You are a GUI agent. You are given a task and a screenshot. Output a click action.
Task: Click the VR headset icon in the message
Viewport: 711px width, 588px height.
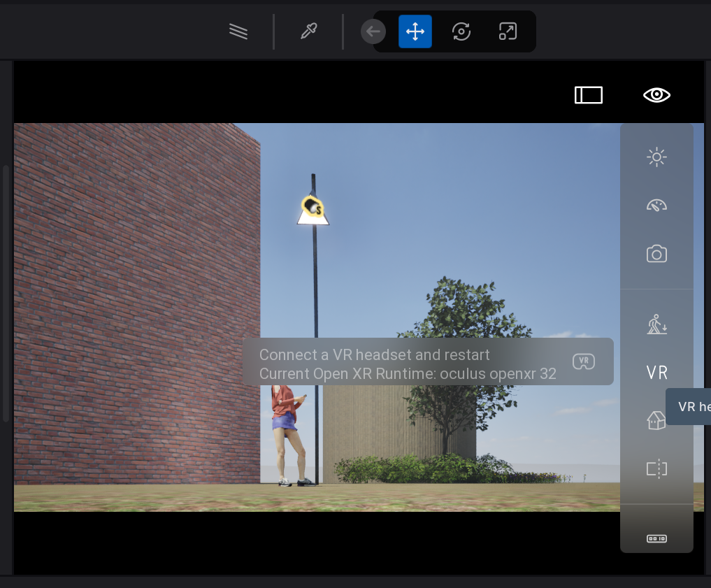coord(584,361)
